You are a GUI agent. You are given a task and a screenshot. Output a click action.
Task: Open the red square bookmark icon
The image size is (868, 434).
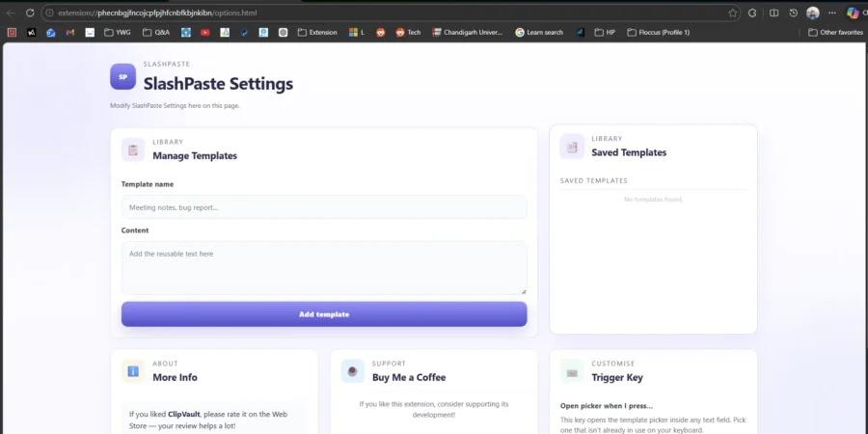(12, 33)
